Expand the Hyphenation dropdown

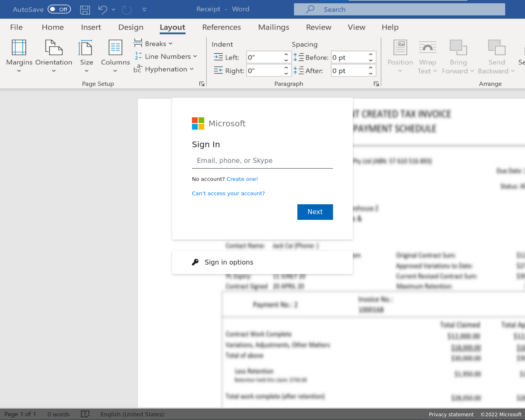(164, 69)
